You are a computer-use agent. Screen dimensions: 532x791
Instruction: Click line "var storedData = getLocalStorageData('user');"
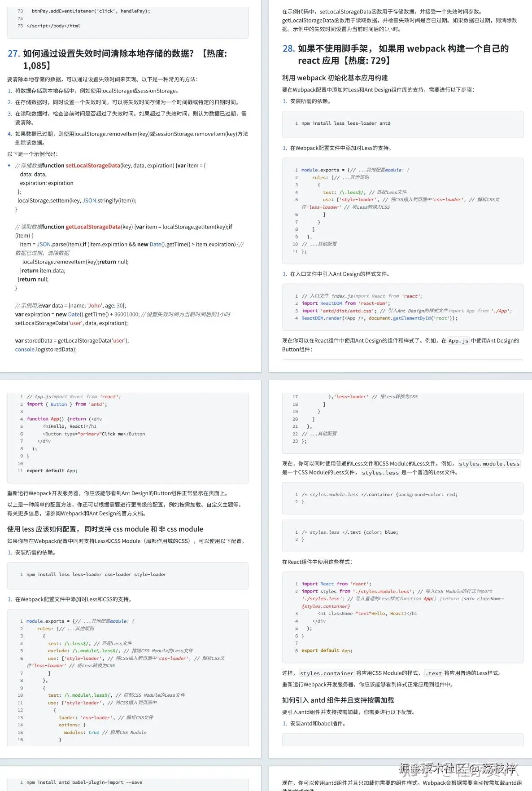point(72,340)
